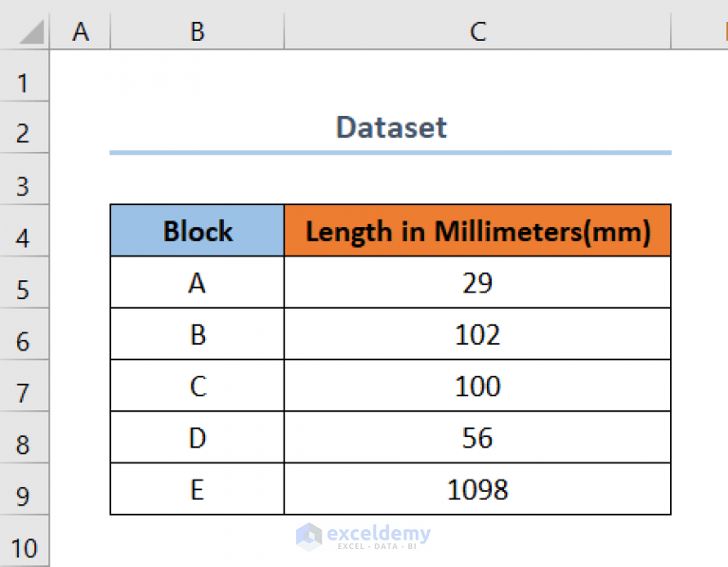Screen dimensions: 728x567
Task: Select row 10 header
Action: [x=25, y=548]
